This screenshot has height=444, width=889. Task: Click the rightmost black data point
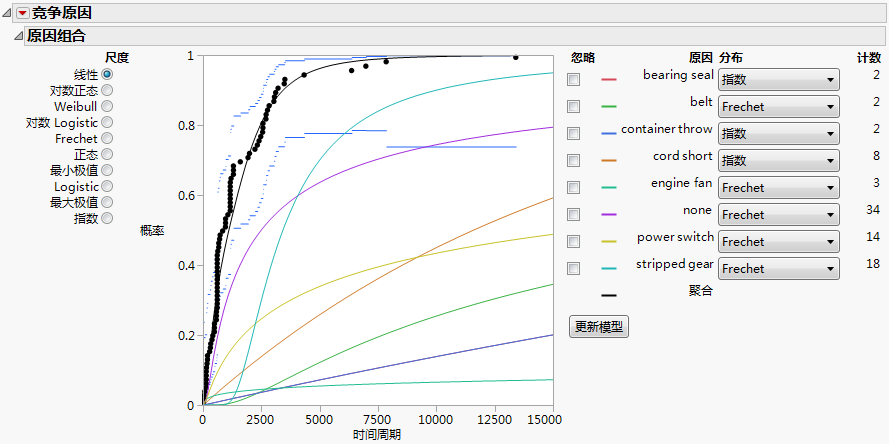coord(515,57)
